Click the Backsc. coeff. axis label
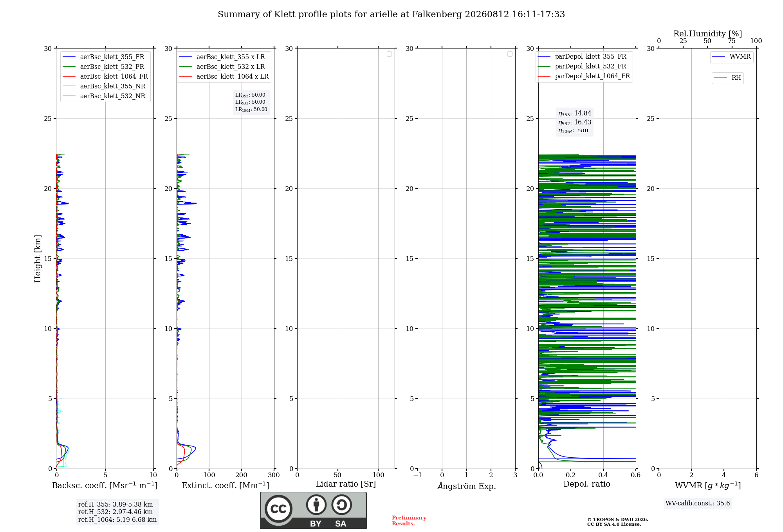Screen dimensions: 783x532 [105, 485]
